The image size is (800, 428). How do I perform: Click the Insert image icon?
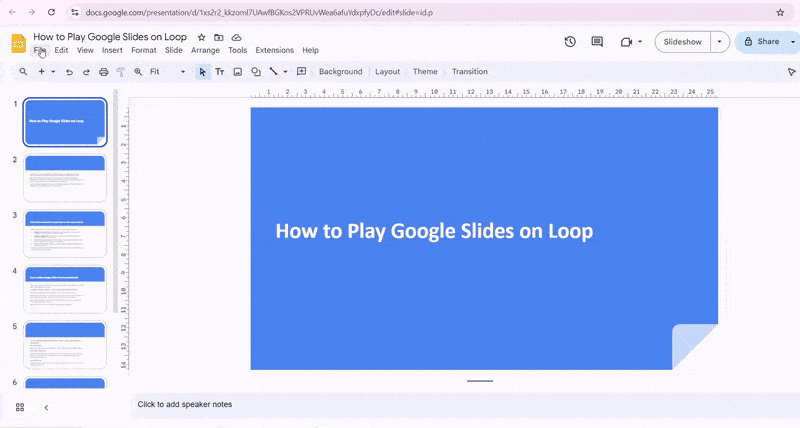238,72
